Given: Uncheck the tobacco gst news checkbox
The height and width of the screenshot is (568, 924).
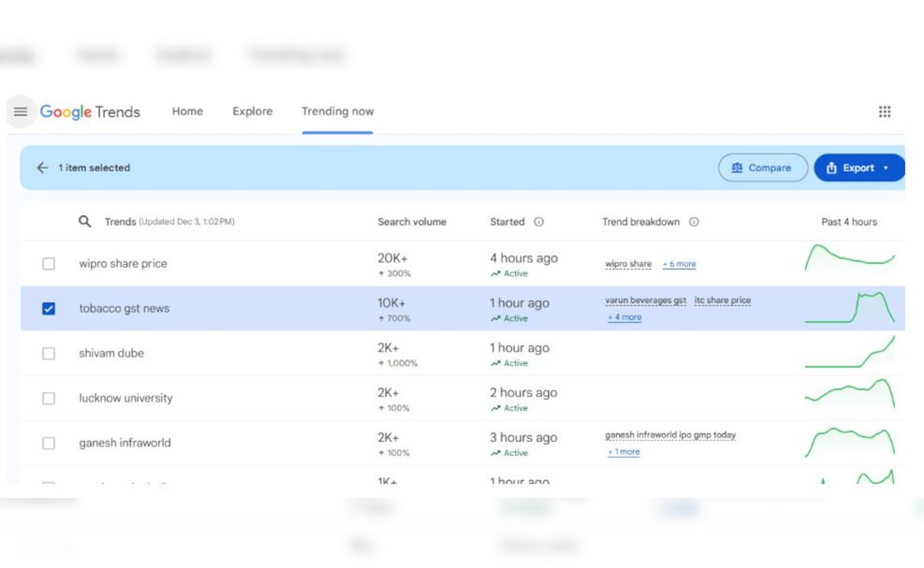Looking at the screenshot, I should pyautogui.click(x=49, y=309).
